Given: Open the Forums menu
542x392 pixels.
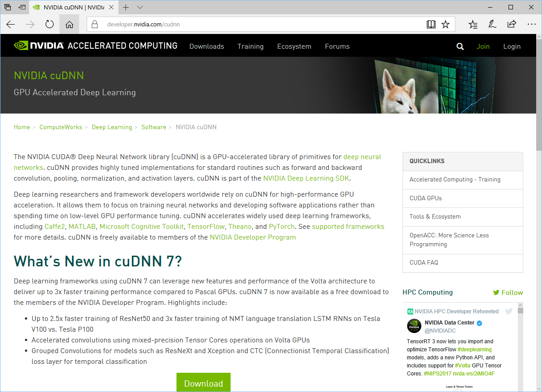Looking at the screenshot, I should tap(337, 46).
